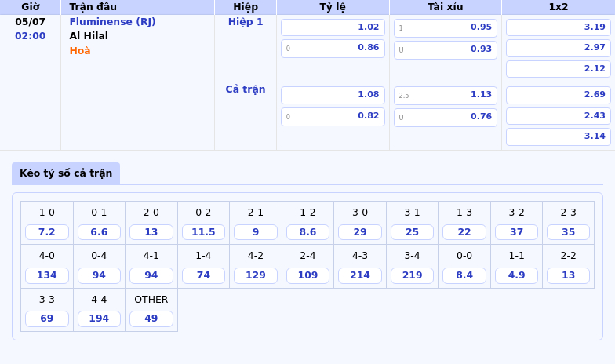This screenshot has height=364, width=615.
Task: Select score 1-3 odds 22
Action: point(464,232)
